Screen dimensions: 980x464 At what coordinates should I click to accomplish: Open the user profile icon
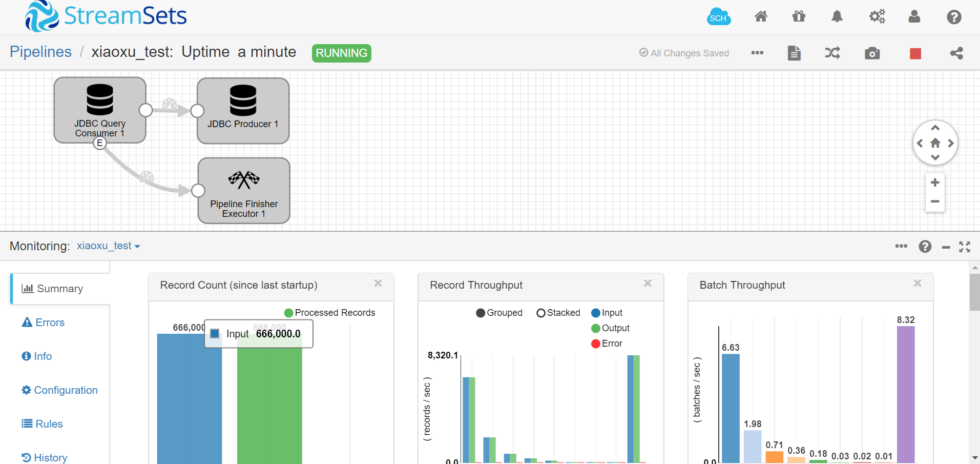coord(914,16)
